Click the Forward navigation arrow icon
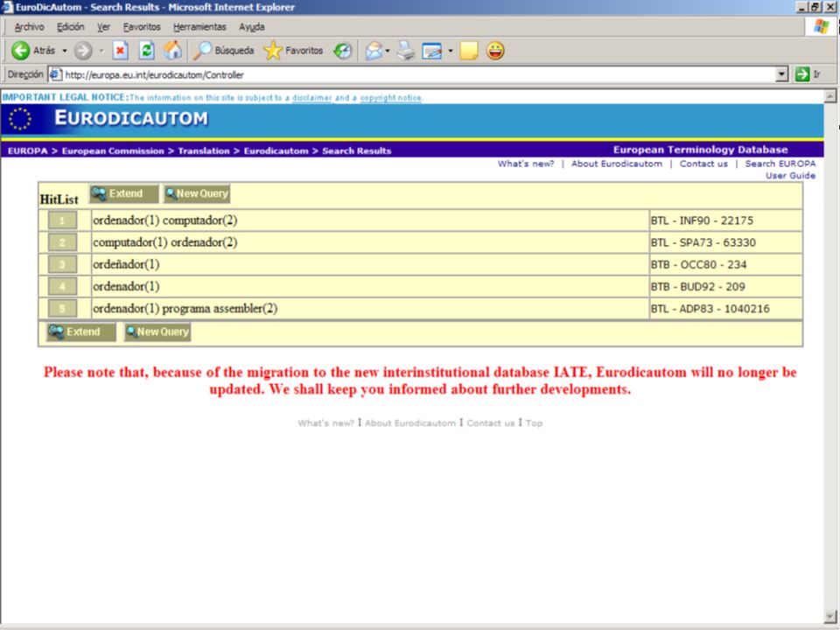 (x=82, y=51)
